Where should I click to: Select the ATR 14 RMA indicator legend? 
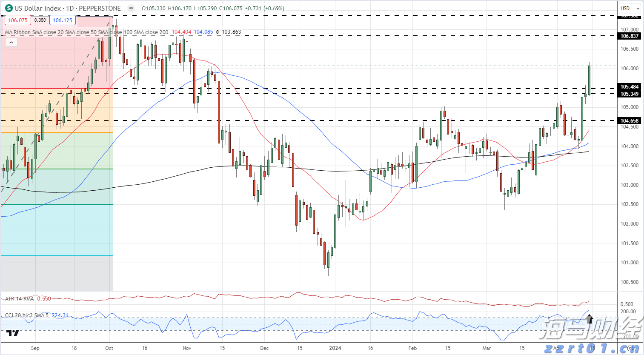[19, 299]
